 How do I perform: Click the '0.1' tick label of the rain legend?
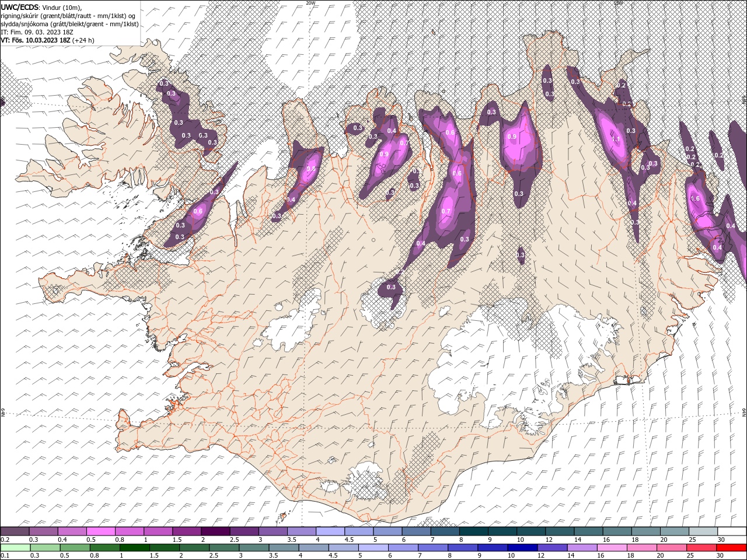click(x=5, y=556)
